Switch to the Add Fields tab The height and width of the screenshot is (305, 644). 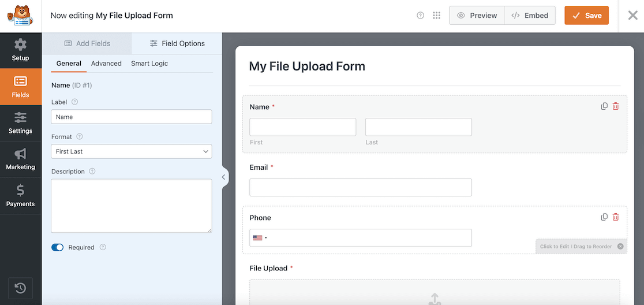tap(87, 43)
